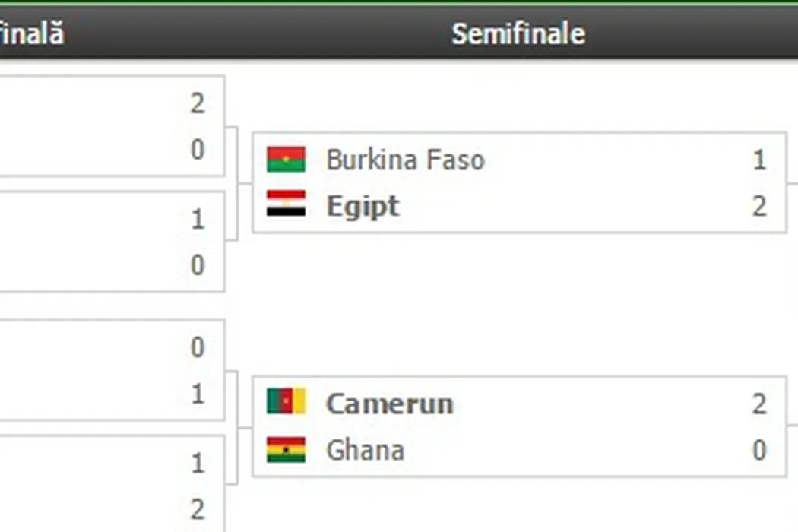The height and width of the screenshot is (532, 798).
Task: Select the Ghana team name
Action: 365,450
